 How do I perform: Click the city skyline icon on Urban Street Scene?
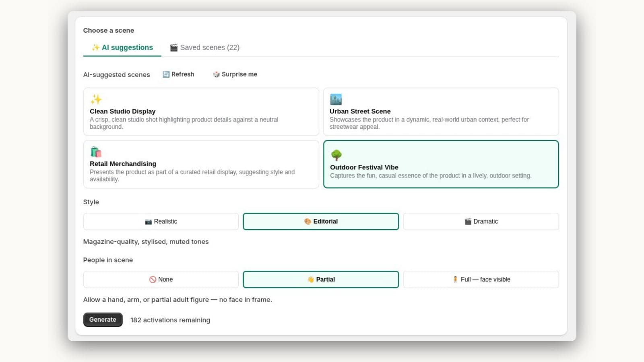(x=336, y=99)
